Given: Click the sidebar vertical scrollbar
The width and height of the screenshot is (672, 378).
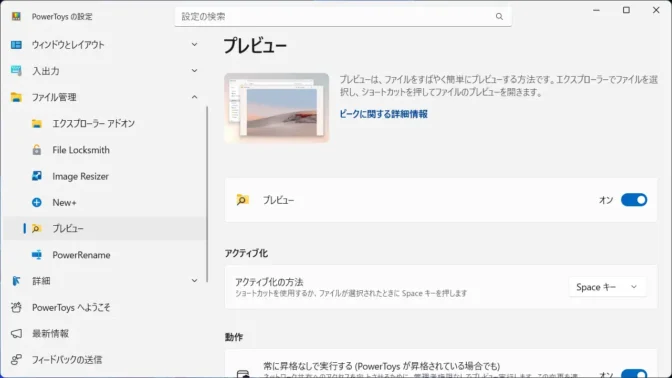Looking at the screenshot, I should click(x=207, y=194).
